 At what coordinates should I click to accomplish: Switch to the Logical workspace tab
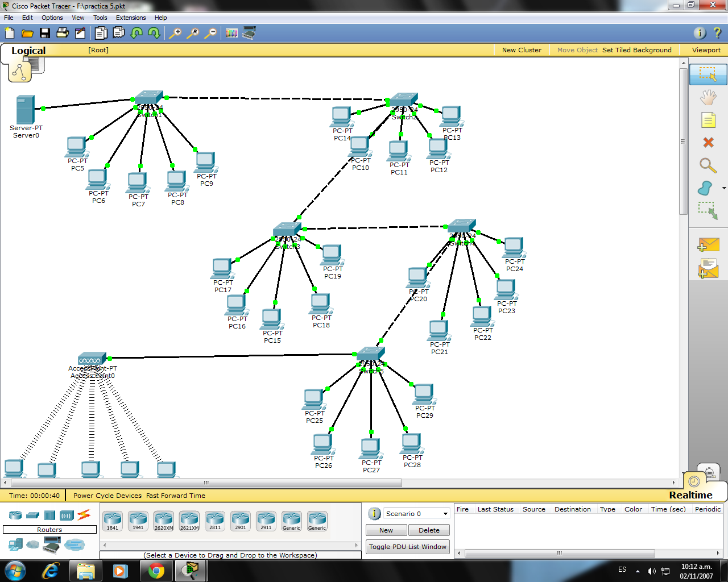28,51
